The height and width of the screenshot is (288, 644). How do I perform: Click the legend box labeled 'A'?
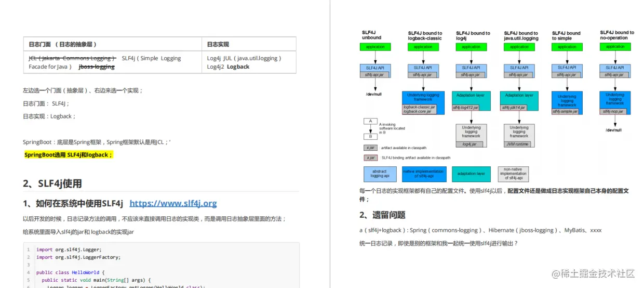click(x=370, y=121)
